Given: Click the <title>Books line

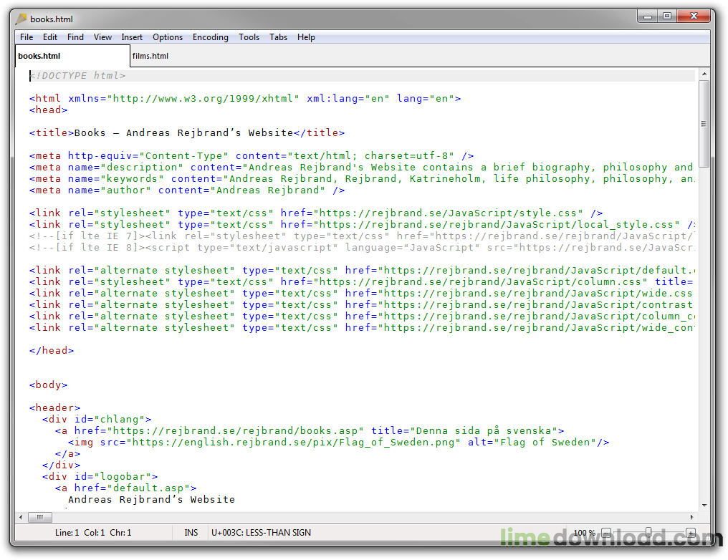Looking at the screenshot, I should click(x=187, y=132).
